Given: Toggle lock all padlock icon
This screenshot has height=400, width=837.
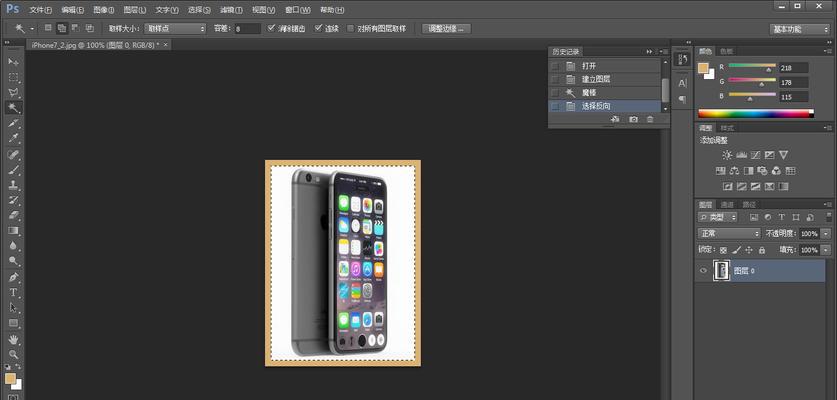Looking at the screenshot, I should (762, 250).
